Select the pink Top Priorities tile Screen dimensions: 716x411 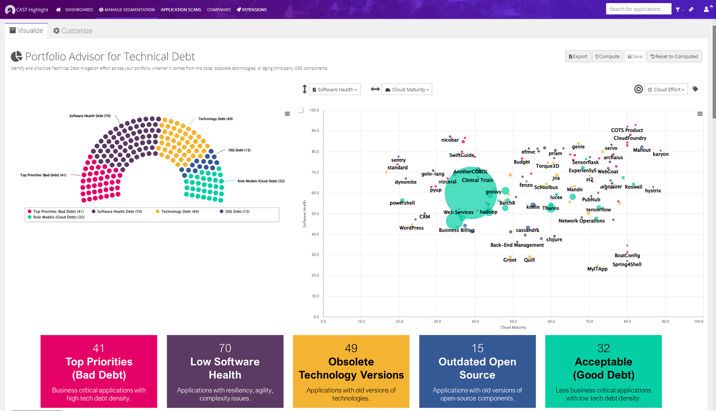pos(98,370)
